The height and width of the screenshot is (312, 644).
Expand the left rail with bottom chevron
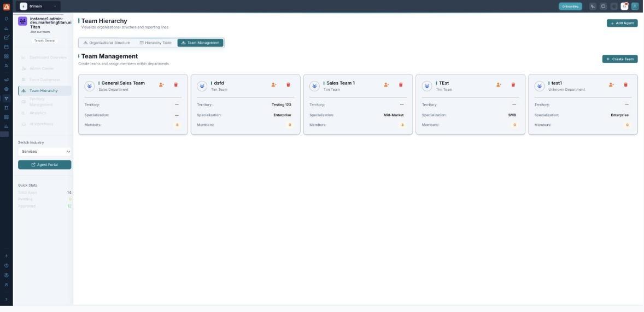(6, 299)
